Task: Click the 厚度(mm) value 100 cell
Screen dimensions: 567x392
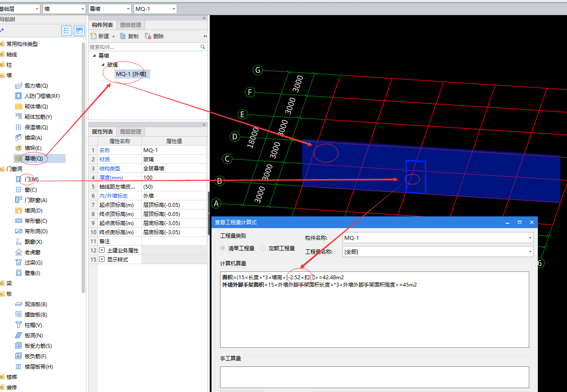Action: pyautogui.click(x=174, y=178)
